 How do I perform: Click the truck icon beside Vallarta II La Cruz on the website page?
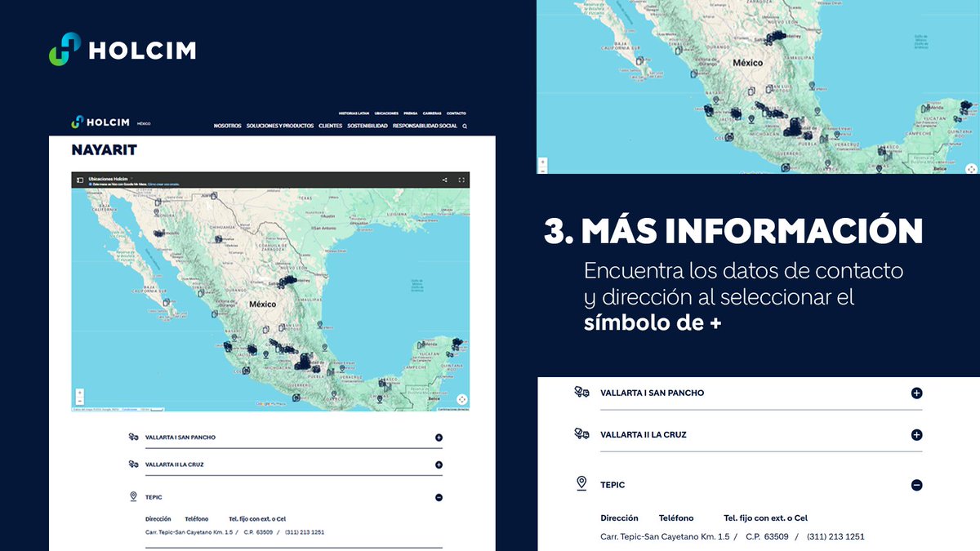click(x=134, y=464)
